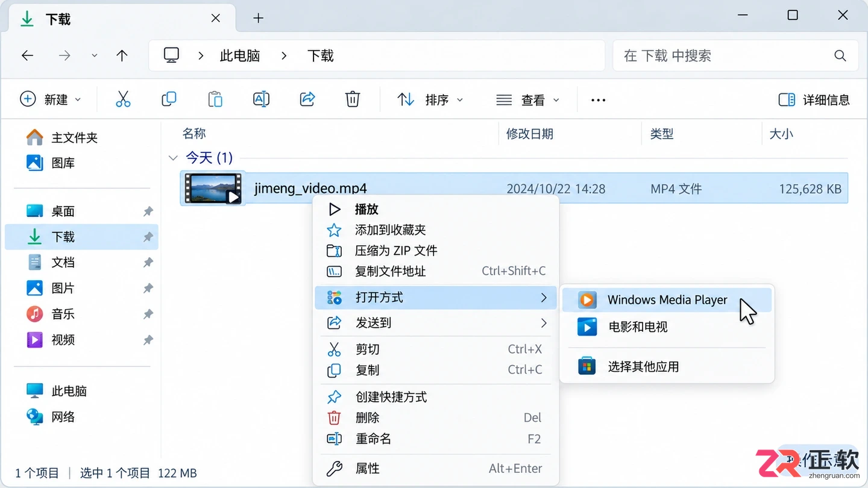Open a new tab with plus button
The height and width of the screenshot is (488, 868).
click(x=258, y=18)
